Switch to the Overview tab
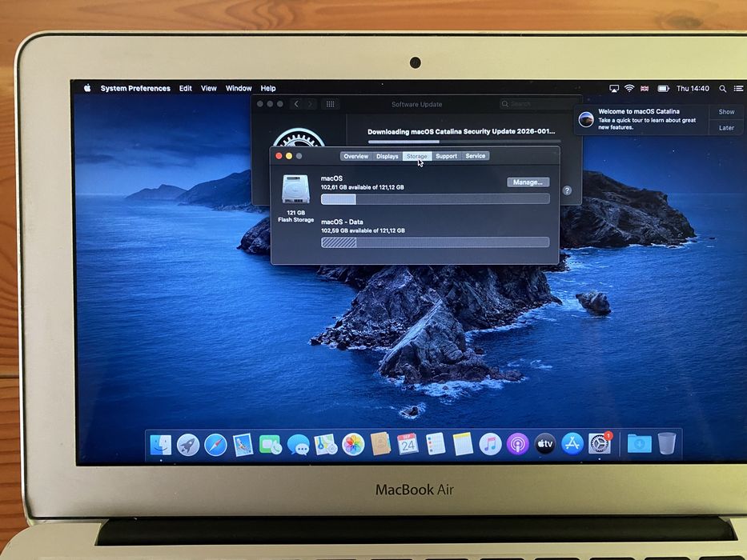The width and height of the screenshot is (747, 560). (x=356, y=156)
